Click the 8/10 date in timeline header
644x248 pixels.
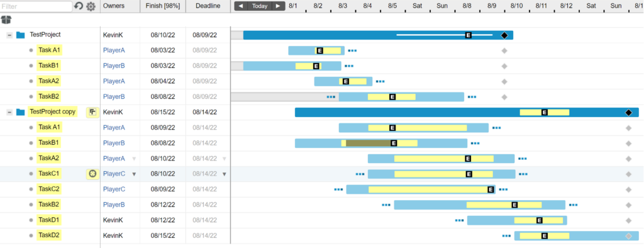click(517, 6)
